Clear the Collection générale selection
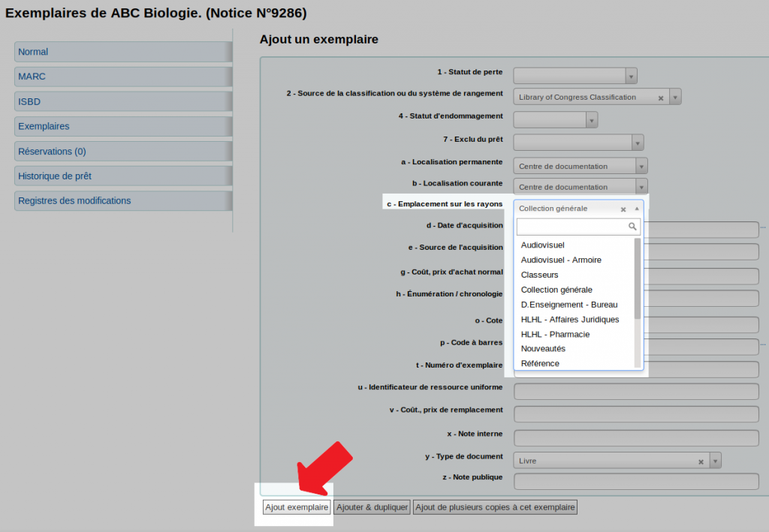769x532 pixels. (623, 209)
